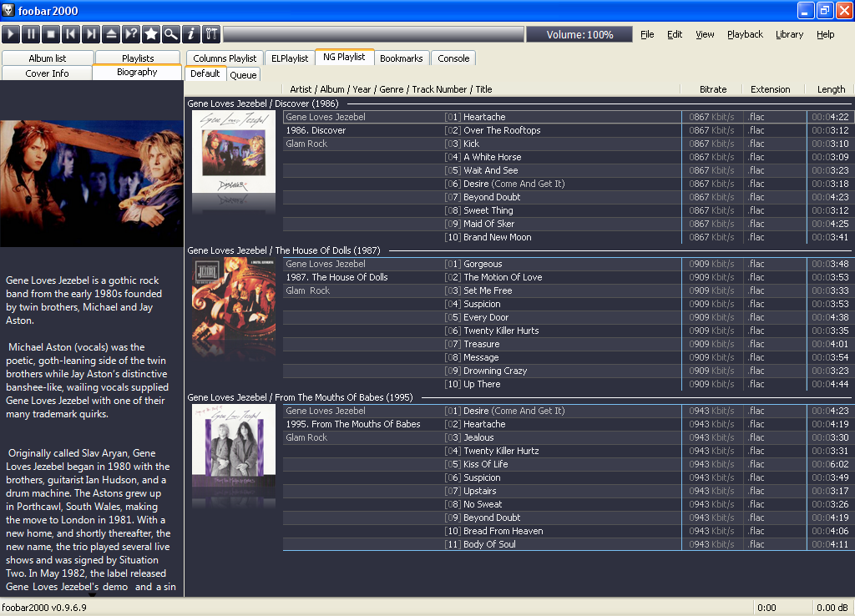Click the foobar2000 title bar icon
This screenshot has height=616, width=855.
(8, 10)
